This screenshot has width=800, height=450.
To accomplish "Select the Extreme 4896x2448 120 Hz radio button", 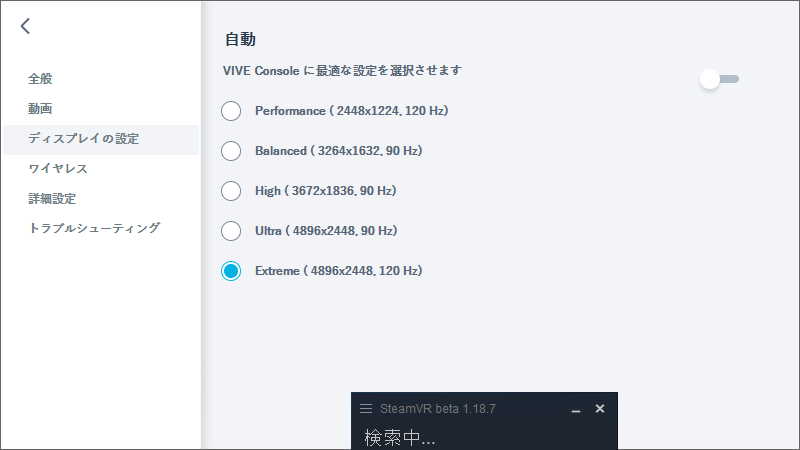I will click(231, 270).
